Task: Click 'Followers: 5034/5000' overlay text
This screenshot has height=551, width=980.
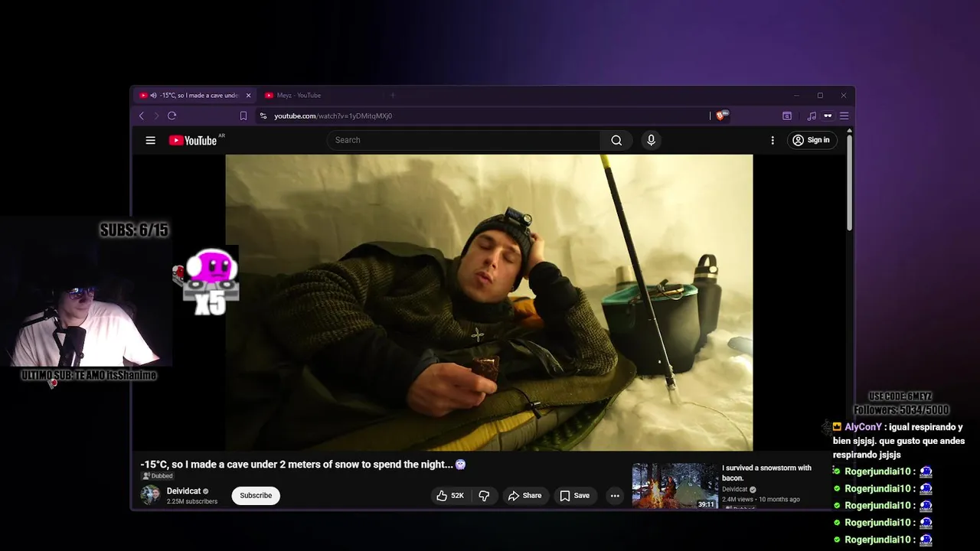Action: pyautogui.click(x=901, y=409)
